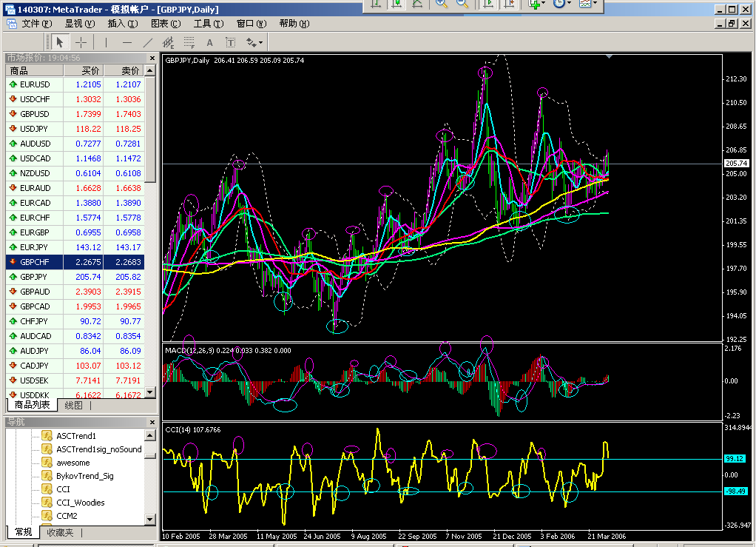Open the 图表 (Charts) menu
Viewport: 756px width, 547px height.
click(165, 24)
